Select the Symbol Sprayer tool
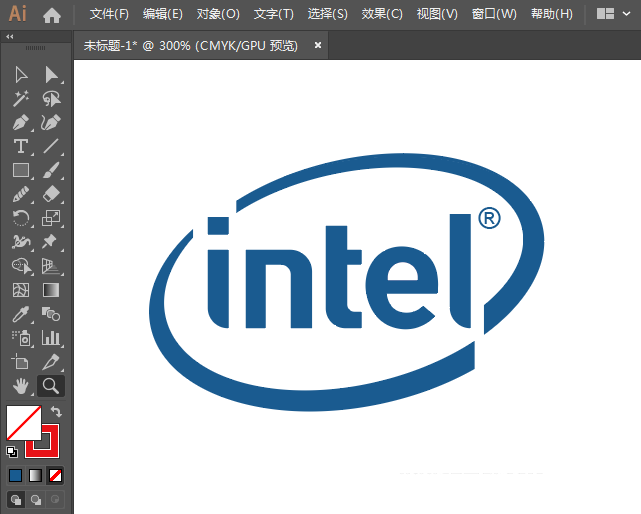This screenshot has width=641, height=514. pos(21,338)
